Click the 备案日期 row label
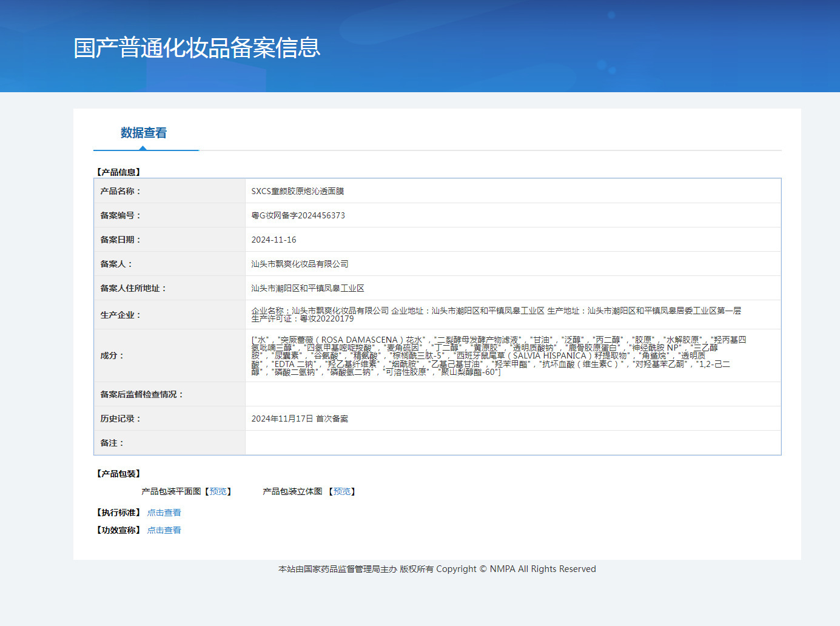The height and width of the screenshot is (626, 840). tap(121, 240)
